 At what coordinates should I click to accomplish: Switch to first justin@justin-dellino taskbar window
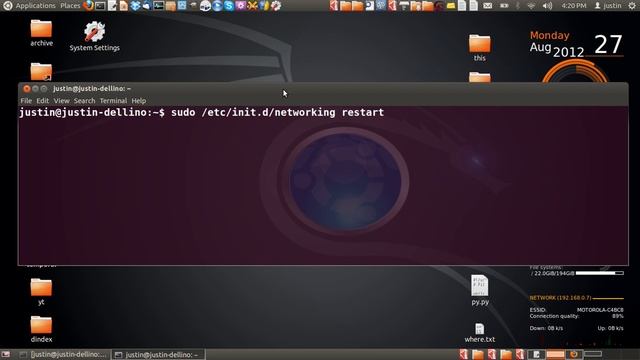coord(64,354)
